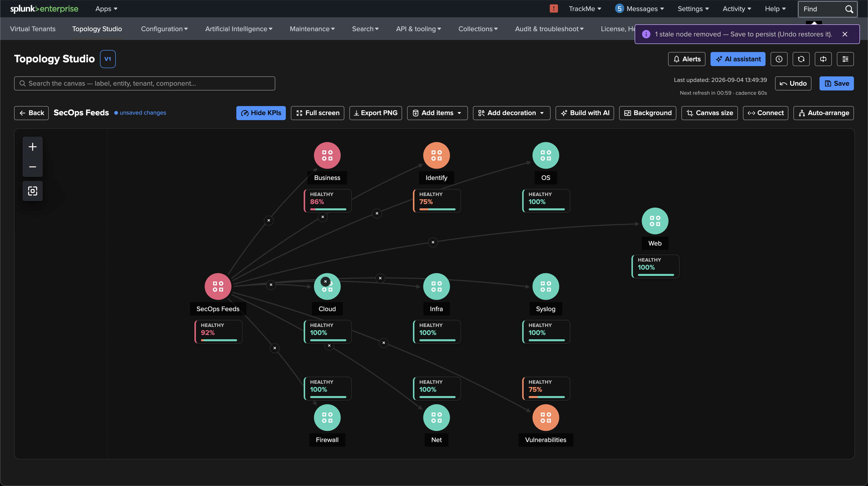The width and height of the screenshot is (868, 486).
Task: Save the topology changes
Action: click(836, 83)
